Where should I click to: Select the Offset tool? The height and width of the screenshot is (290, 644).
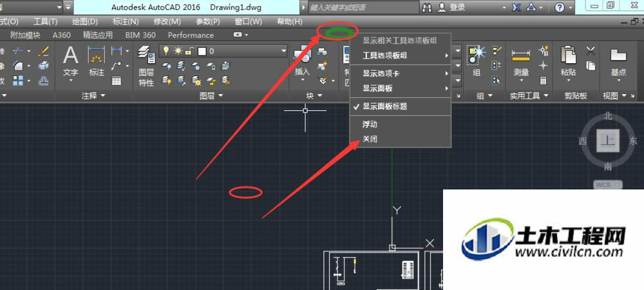pyautogui.click(x=43, y=81)
